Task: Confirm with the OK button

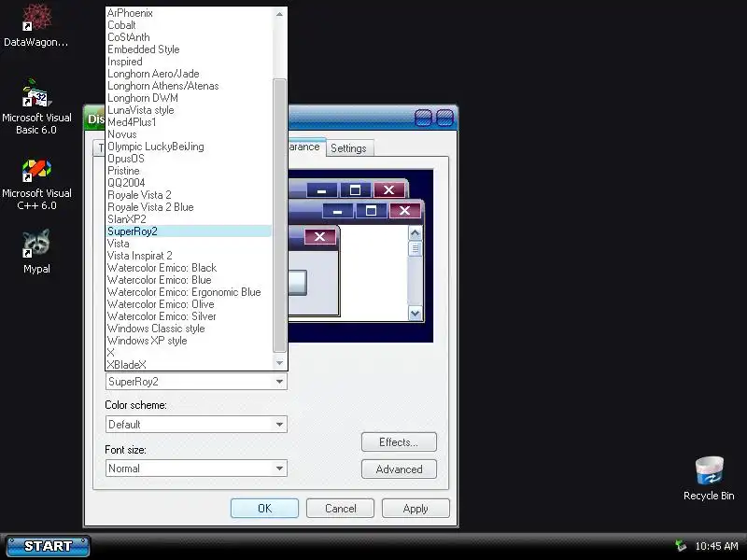Action: click(x=264, y=509)
